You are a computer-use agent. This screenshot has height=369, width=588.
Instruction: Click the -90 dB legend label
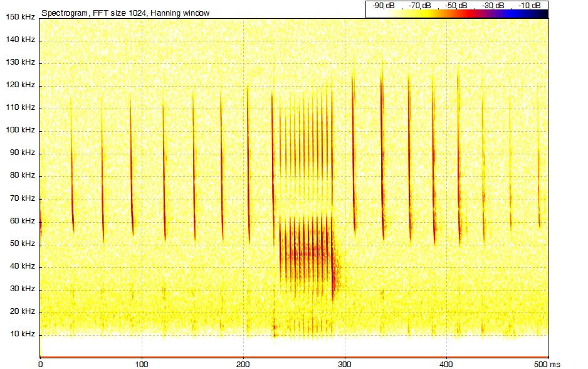point(383,5)
